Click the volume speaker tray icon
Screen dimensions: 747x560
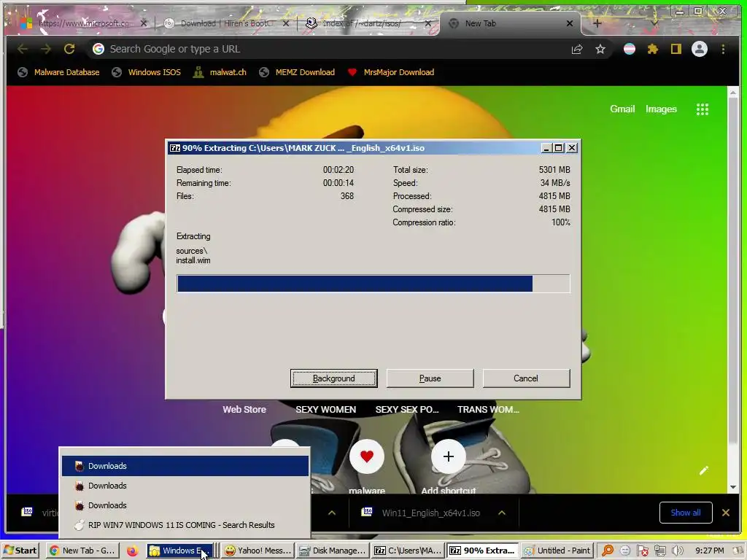pos(678,551)
